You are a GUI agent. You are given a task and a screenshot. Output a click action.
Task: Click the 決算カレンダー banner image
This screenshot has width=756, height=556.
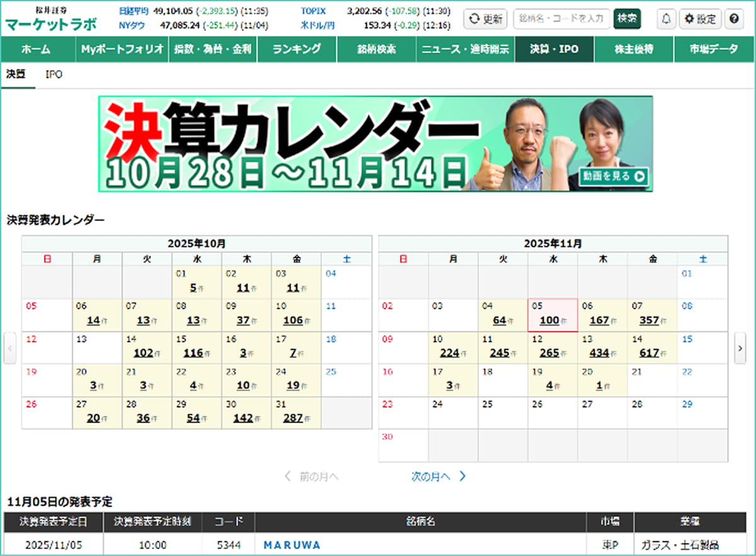coord(375,144)
